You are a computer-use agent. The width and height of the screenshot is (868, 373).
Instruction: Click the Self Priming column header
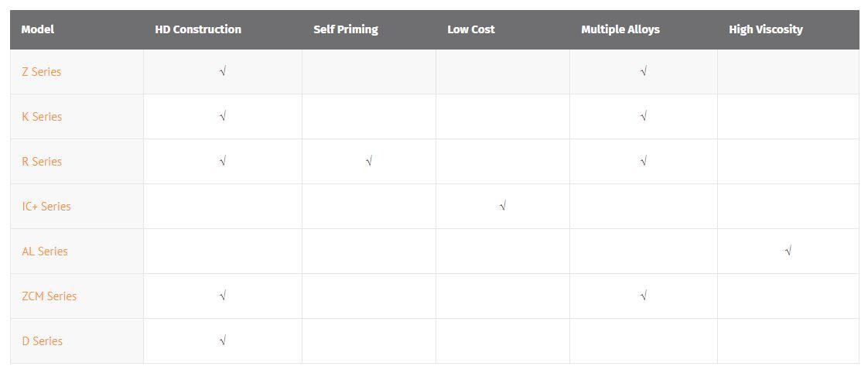[346, 30]
